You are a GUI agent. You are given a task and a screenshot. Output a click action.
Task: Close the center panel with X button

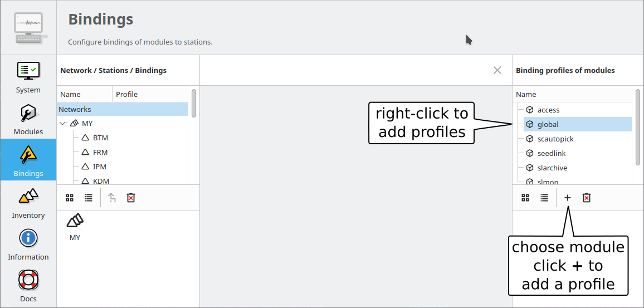[497, 70]
